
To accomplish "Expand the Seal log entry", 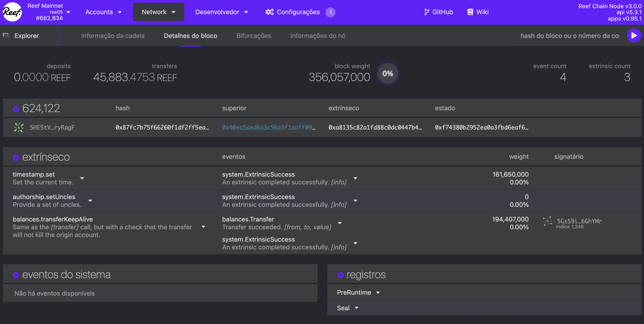I will coord(357,308).
